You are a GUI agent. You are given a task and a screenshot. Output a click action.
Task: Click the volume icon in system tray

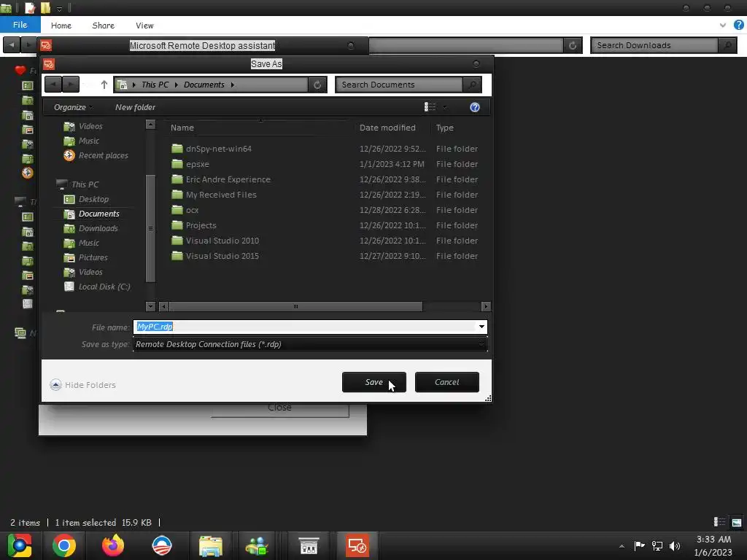(675, 545)
